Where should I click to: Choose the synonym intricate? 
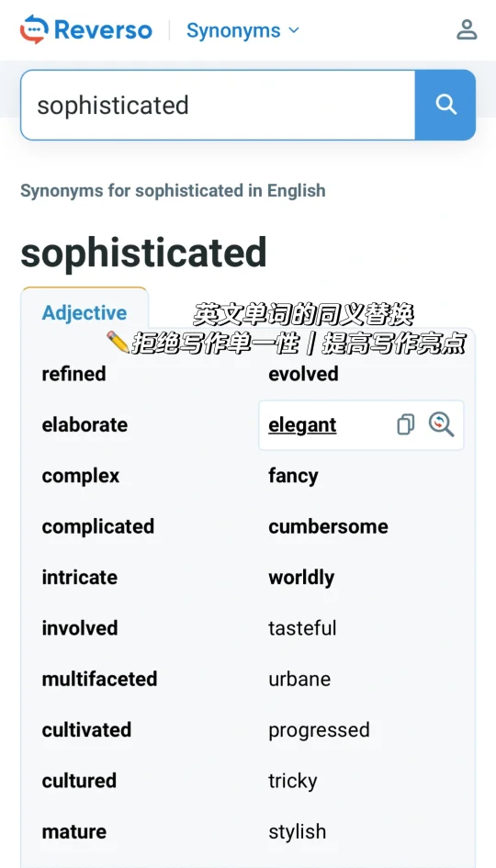[80, 578]
